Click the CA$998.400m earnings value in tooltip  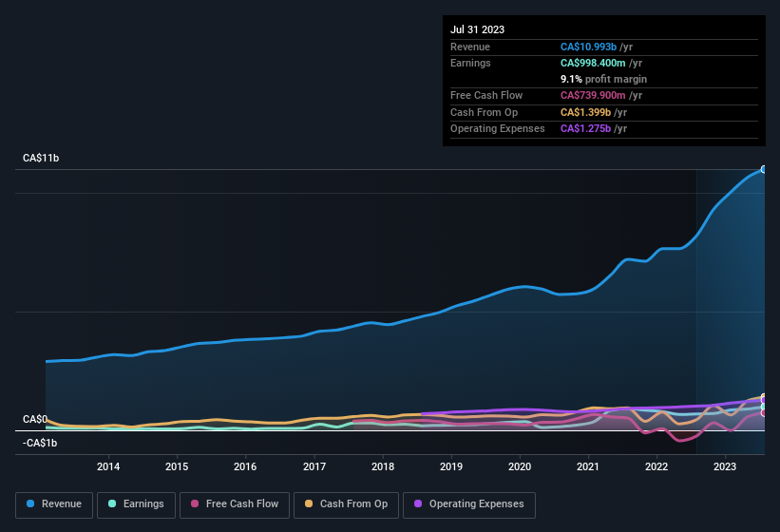(x=593, y=63)
